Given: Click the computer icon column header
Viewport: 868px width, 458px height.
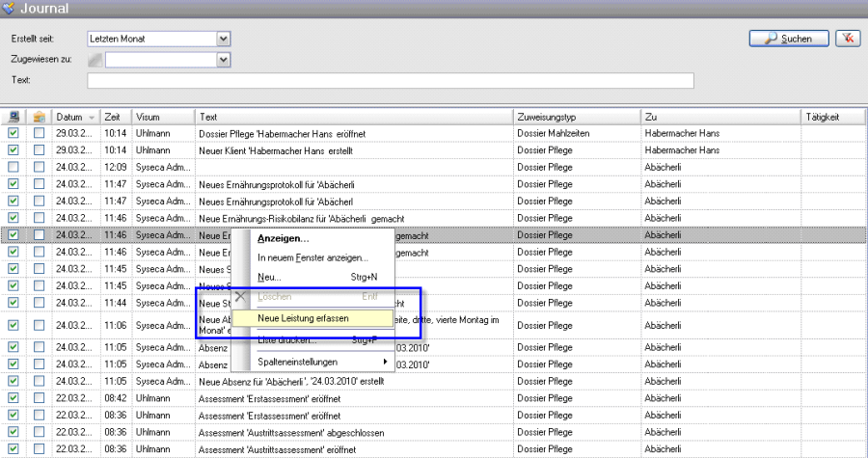Looking at the screenshot, I should click(x=14, y=117).
